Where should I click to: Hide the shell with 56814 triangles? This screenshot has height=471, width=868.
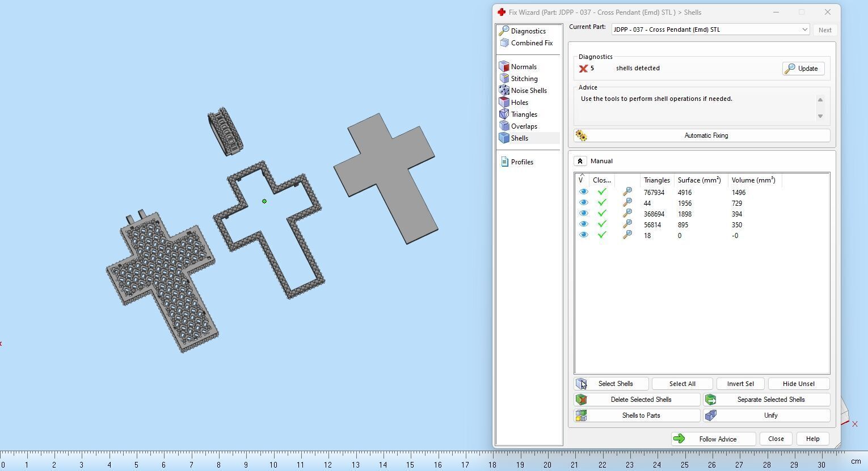[x=583, y=224]
